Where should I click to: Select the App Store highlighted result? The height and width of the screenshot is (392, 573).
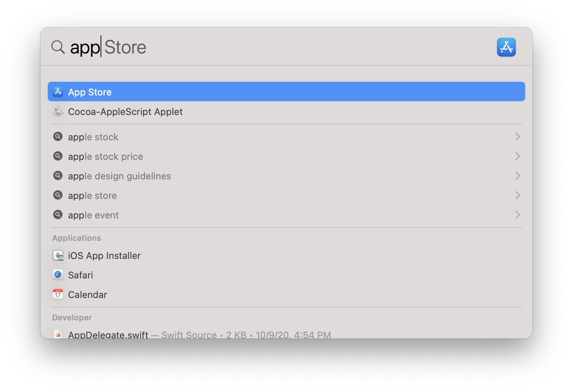click(x=286, y=91)
